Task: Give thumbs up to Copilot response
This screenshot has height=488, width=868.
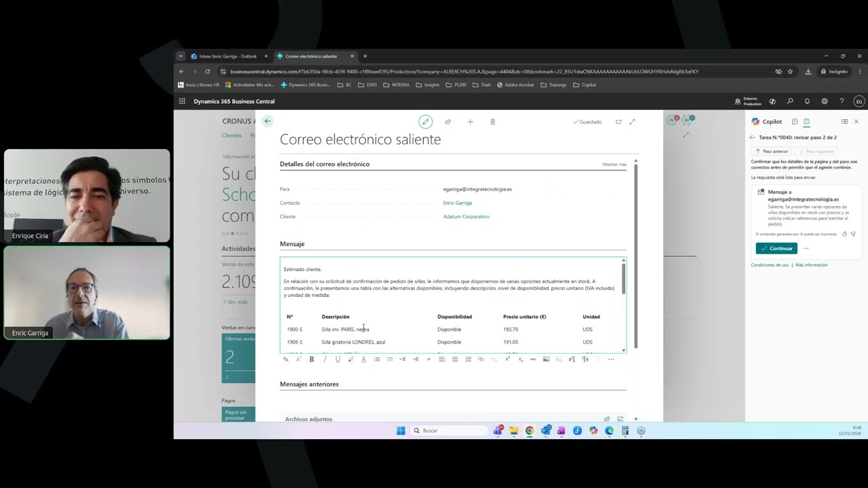Action: (844, 234)
